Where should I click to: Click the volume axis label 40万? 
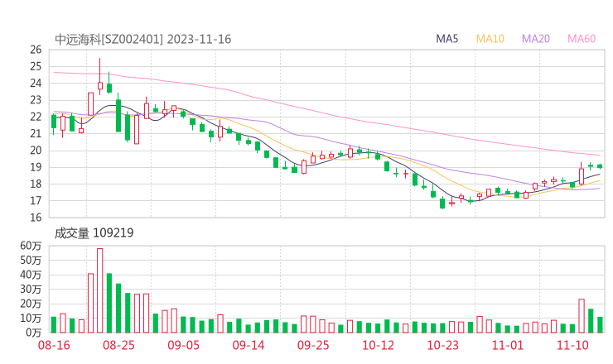[x=31, y=275]
